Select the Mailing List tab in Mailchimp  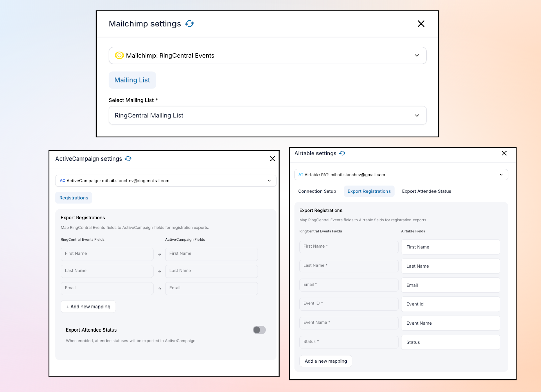[132, 80]
